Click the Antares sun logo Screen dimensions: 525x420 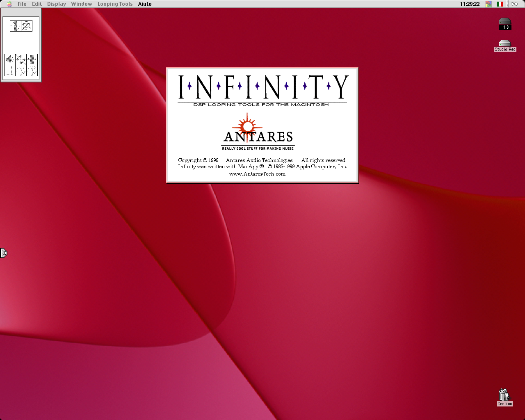coord(247,127)
